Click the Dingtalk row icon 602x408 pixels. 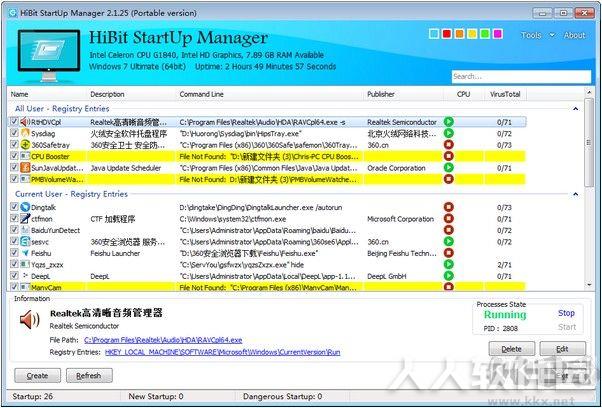[25, 207]
